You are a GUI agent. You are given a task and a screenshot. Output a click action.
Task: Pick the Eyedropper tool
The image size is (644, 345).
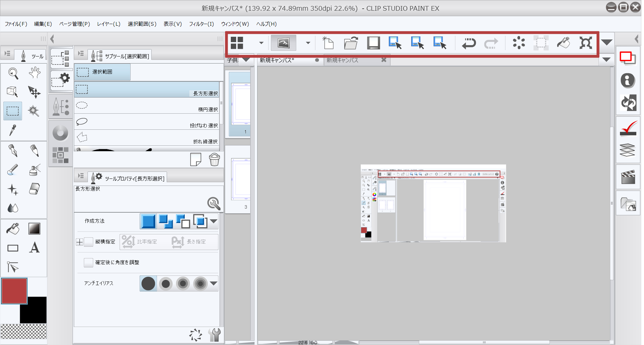point(13,130)
